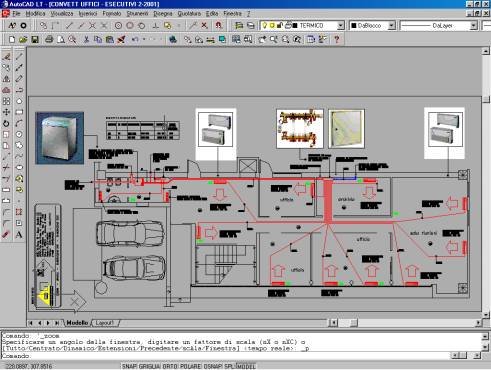Toggle OSNAP in status bar
Image resolution: width=491 pixels, height=370 pixels.
point(213,366)
